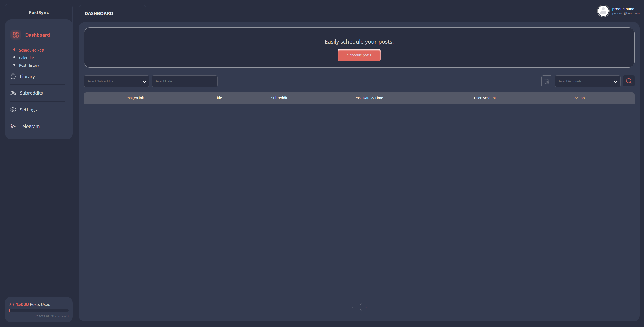Go to previous page arrow
Image resolution: width=644 pixels, height=327 pixels.
coord(352,307)
